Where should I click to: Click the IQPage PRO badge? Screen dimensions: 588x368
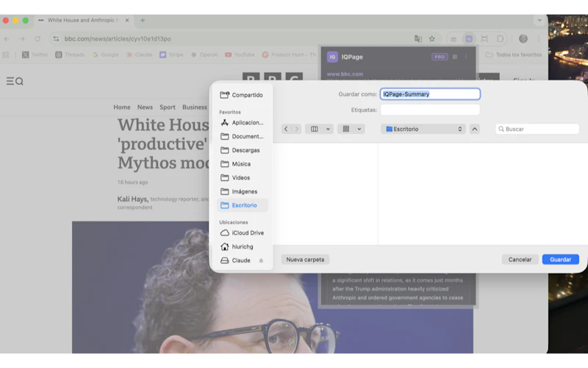(x=440, y=57)
